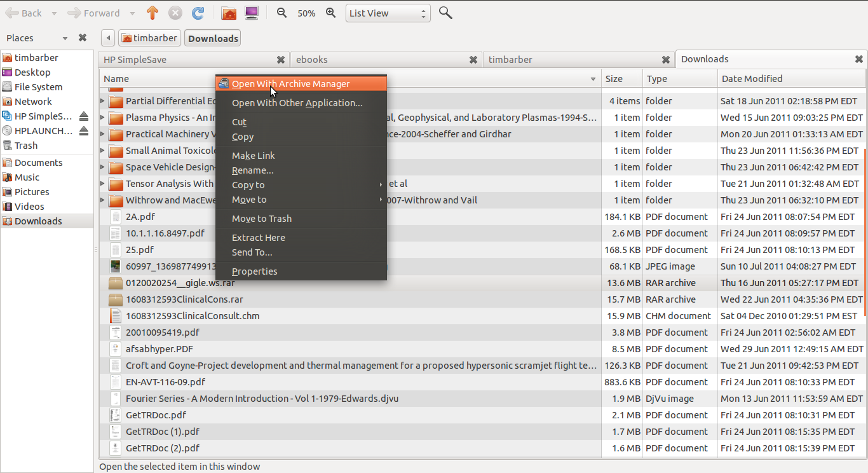This screenshot has height=473, width=868.
Task: Open the Copy to submenu
Action: point(301,185)
